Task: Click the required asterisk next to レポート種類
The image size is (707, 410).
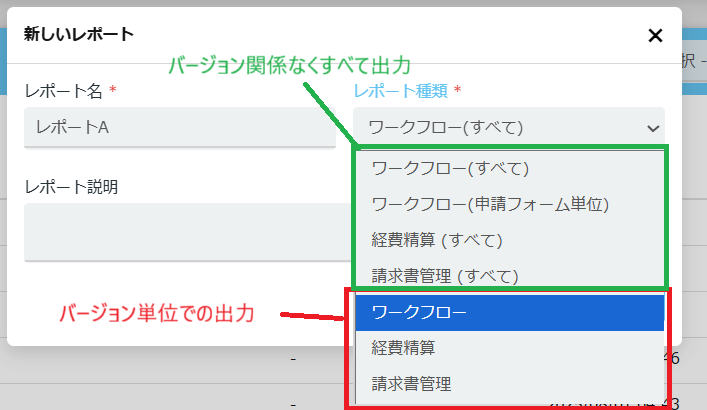Action: [458, 91]
